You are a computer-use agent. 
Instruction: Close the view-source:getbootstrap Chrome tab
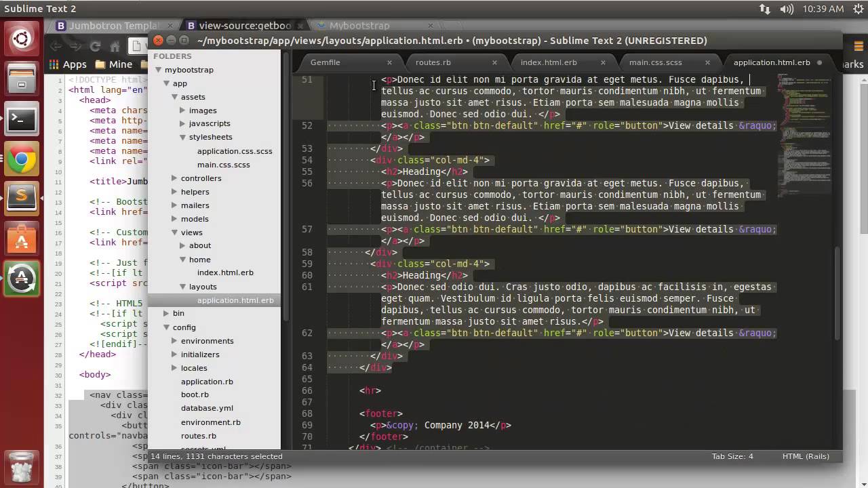click(x=300, y=26)
